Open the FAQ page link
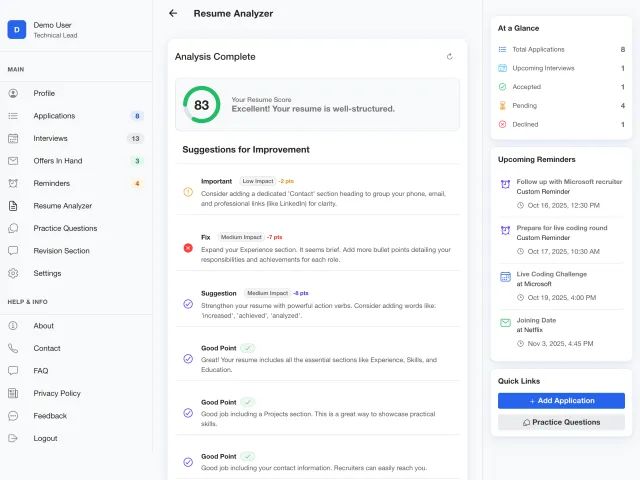640x480 pixels. [76, 371]
